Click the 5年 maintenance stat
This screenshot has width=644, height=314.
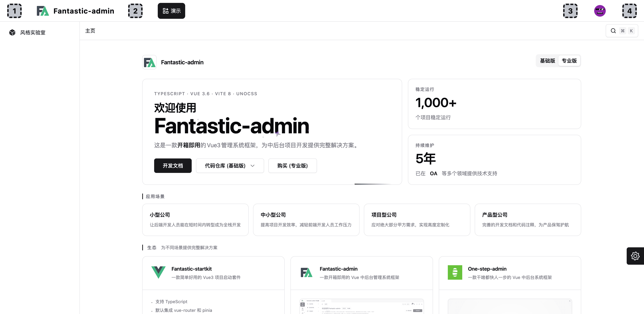425,159
